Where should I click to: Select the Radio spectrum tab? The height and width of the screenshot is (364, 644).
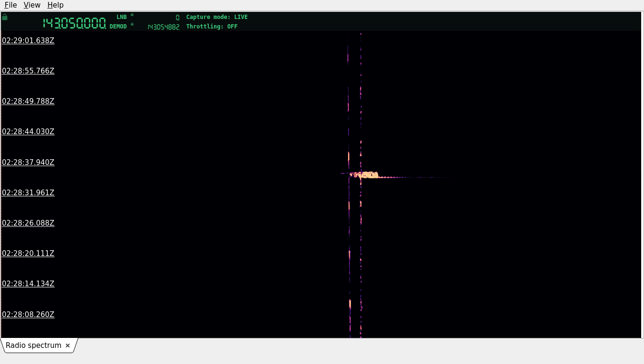pyautogui.click(x=34, y=346)
